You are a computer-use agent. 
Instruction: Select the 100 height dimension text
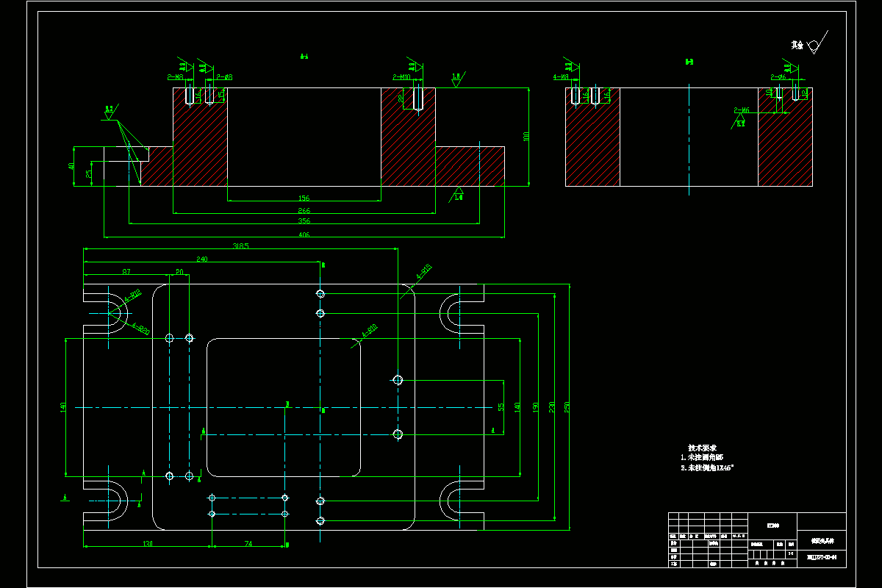tap(526, 137)
